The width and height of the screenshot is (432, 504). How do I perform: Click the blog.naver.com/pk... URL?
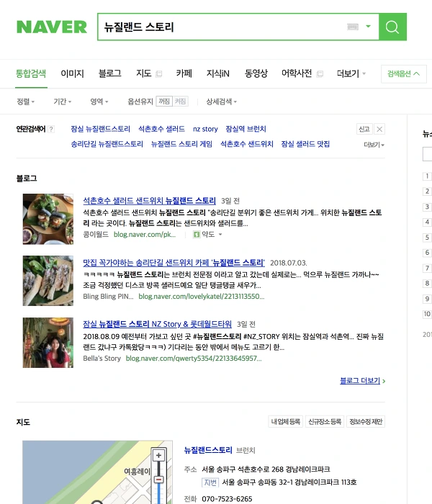pyautogui.click(x=145, y=234)
